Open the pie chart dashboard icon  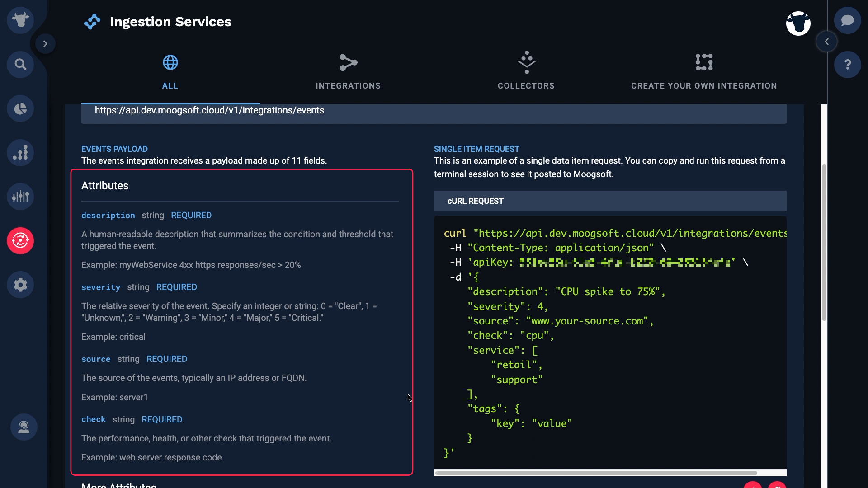(x=20, y=108)
